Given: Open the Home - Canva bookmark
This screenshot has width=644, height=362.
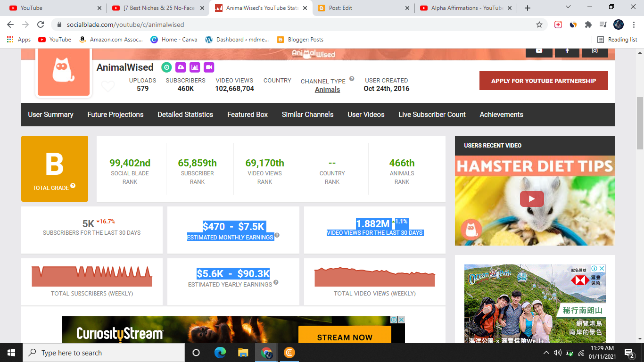Looking at the screenshot, I should click(174, 40).
